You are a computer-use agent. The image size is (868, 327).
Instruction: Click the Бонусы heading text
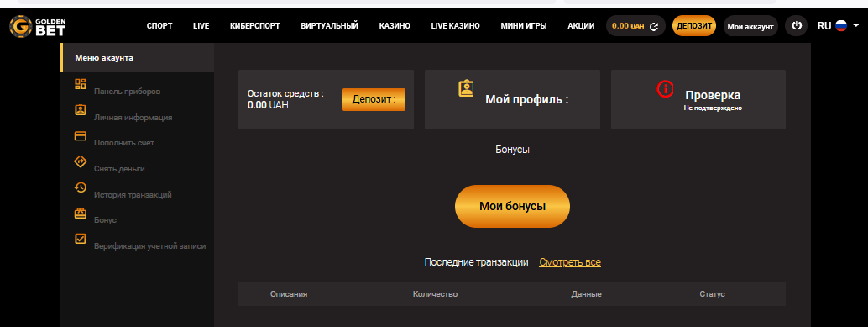[x=513, y=150]
